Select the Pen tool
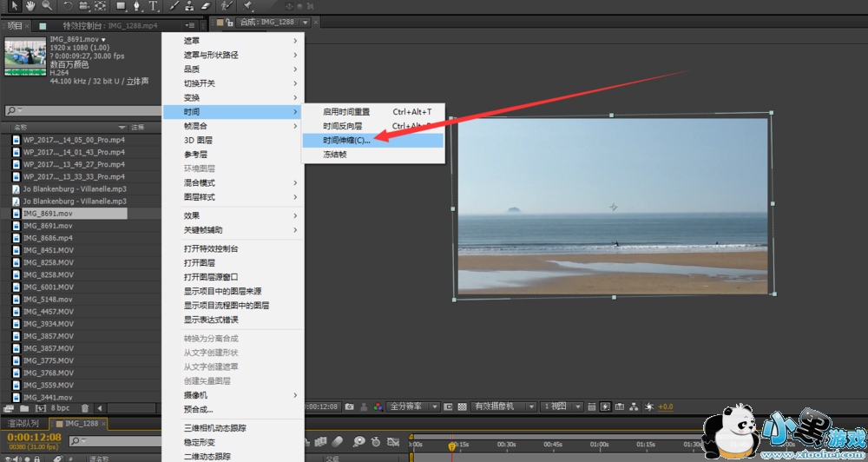This screenshot has height=462, width=868. tap(138, 6)
